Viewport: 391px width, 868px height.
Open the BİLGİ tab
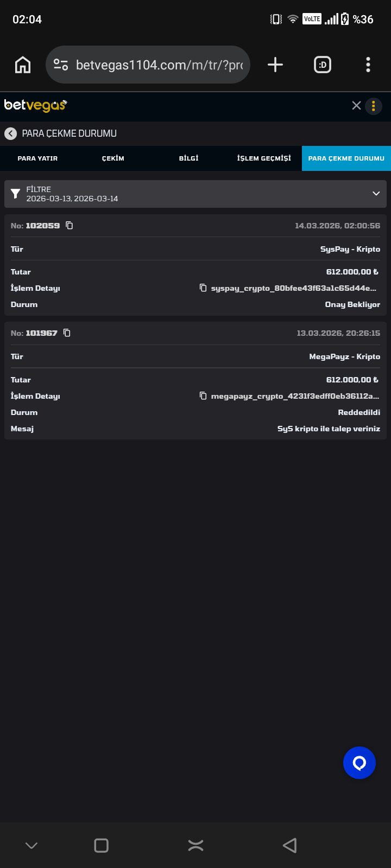point(188,158)
